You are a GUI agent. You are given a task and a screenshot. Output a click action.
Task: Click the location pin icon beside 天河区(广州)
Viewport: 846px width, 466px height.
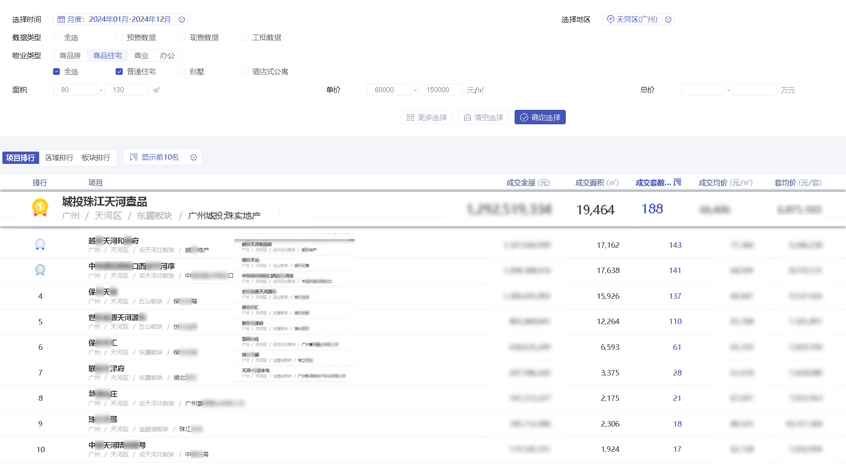610,20
